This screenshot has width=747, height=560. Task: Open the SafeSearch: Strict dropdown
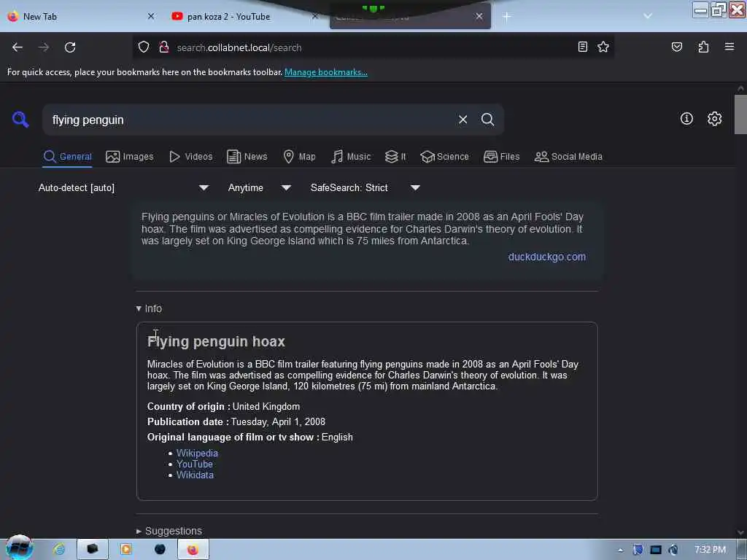[x=365, y=187]
